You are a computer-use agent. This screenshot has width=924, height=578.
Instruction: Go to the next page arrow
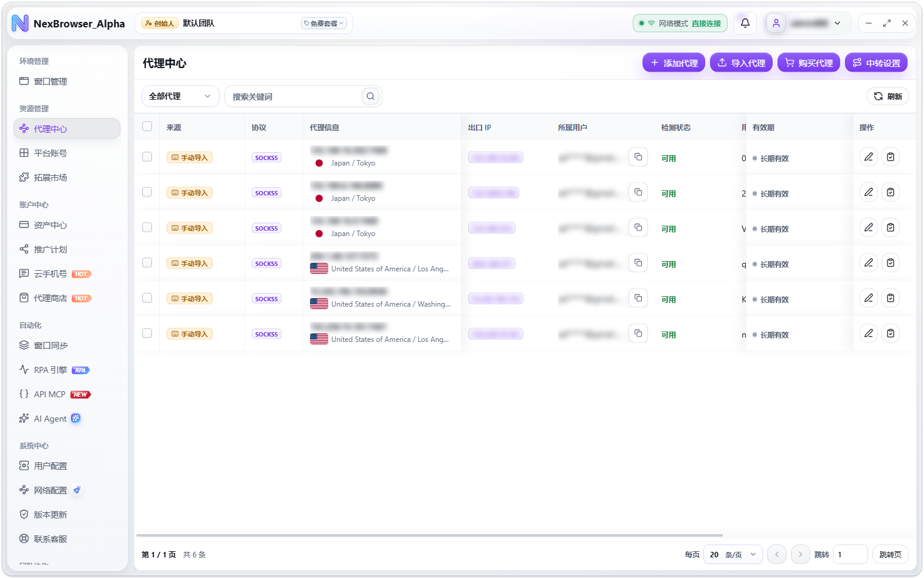pos(801,554)
